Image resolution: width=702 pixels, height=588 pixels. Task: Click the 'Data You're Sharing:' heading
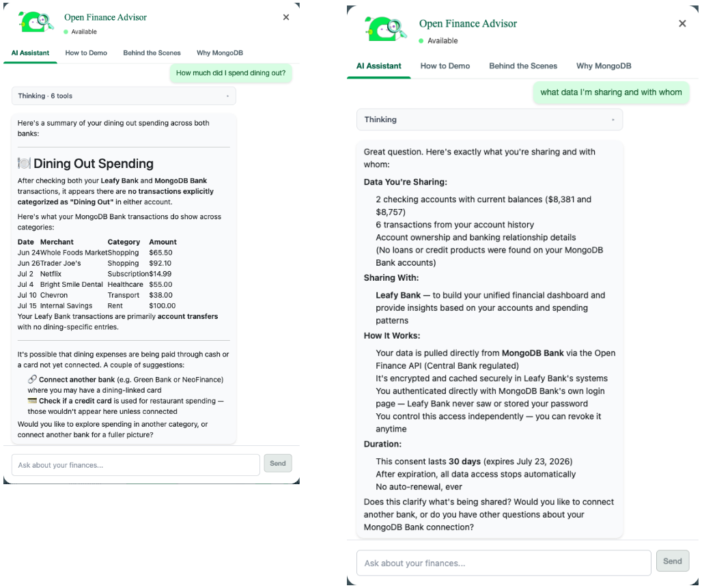tap(405, 182)
